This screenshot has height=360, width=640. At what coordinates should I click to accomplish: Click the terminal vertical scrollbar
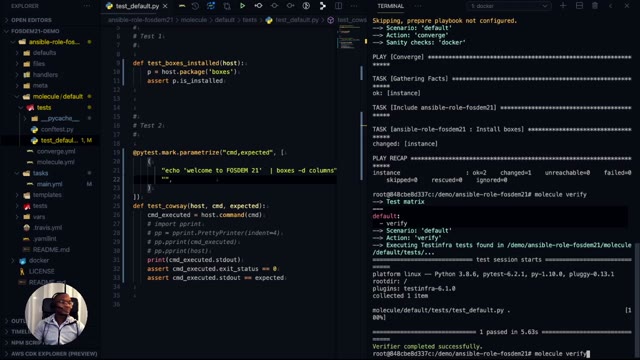637,300
